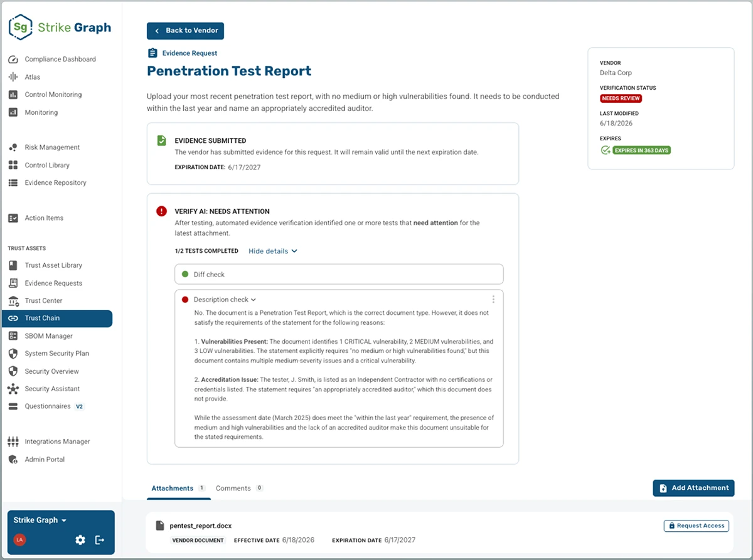
Task: Click the SBOM Manager sidebar icon
Action: point(13,336)
